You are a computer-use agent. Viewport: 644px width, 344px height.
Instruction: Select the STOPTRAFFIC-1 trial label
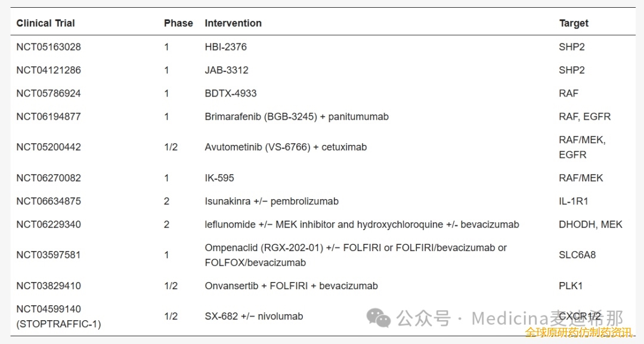click(x=58, y=324)
